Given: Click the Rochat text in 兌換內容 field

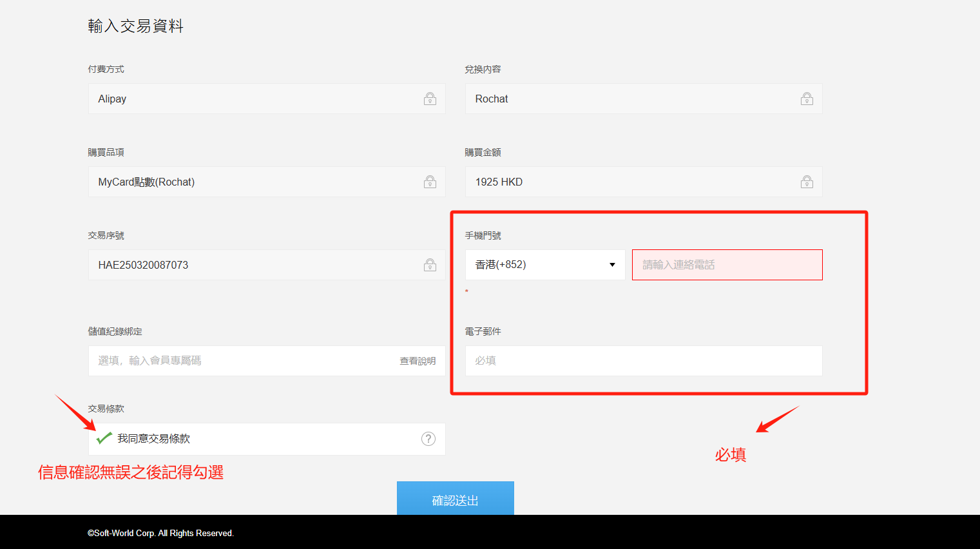Looking at the screenshot, I should pyautogui.click(x=492, y=99).
